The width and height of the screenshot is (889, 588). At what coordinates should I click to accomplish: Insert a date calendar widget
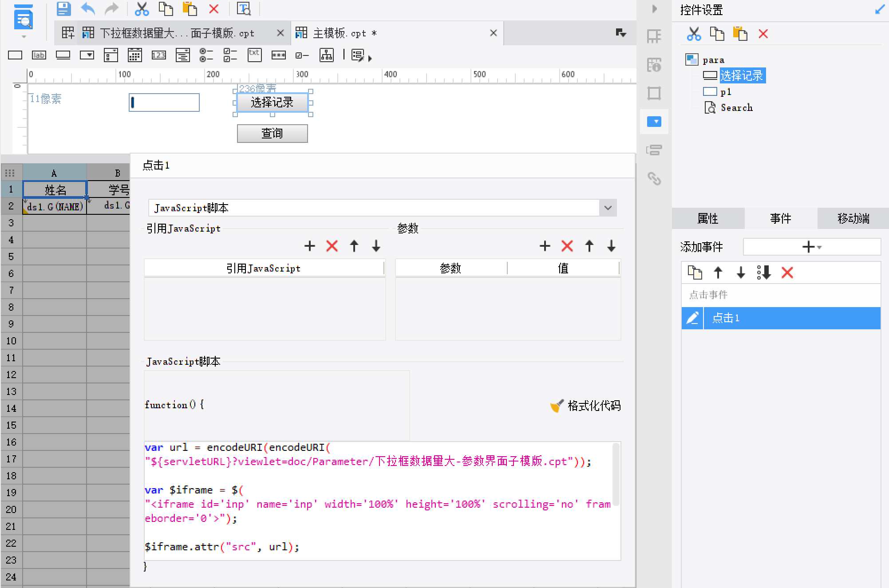click(134, 55)
